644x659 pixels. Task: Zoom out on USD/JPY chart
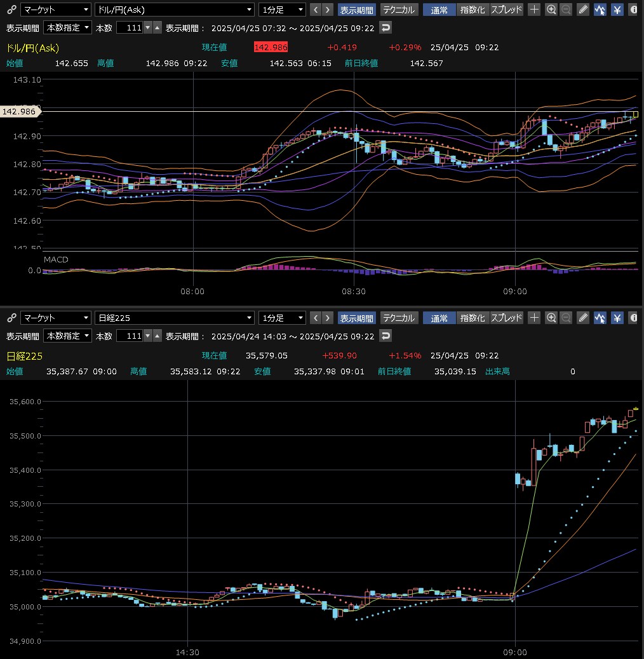pyautogui.click(x=566, y=10)
